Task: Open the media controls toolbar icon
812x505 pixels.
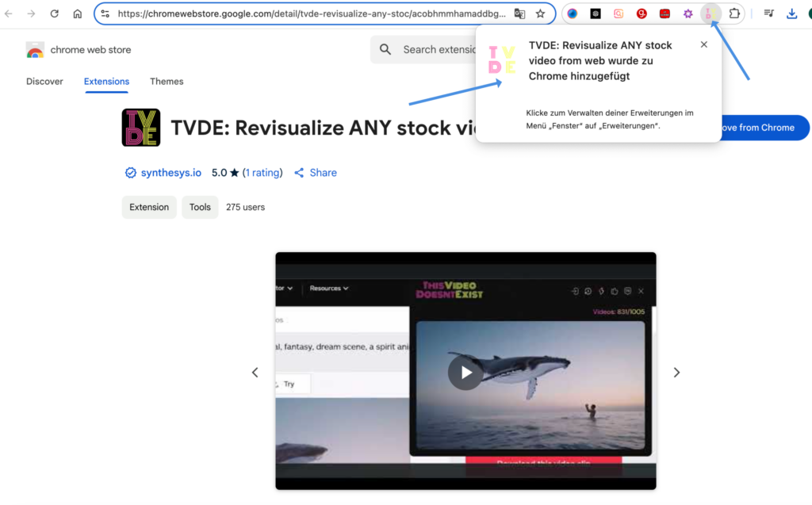Action: (x=769, y=14)
